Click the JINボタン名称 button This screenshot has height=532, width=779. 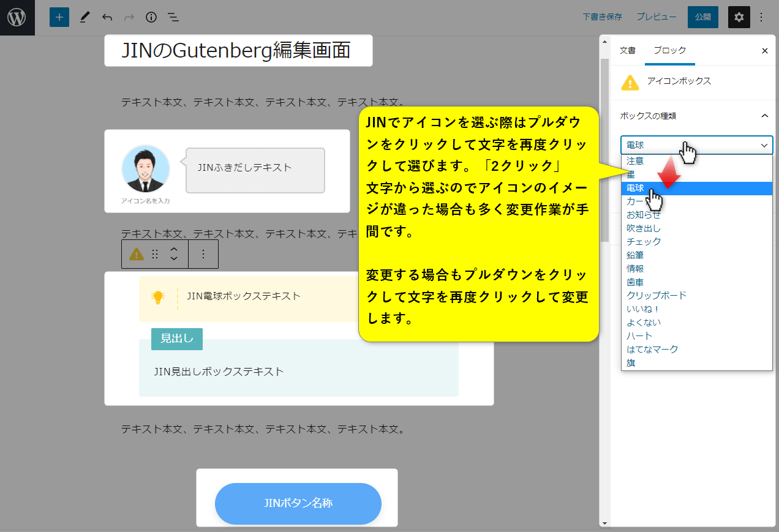coord(298,504)
